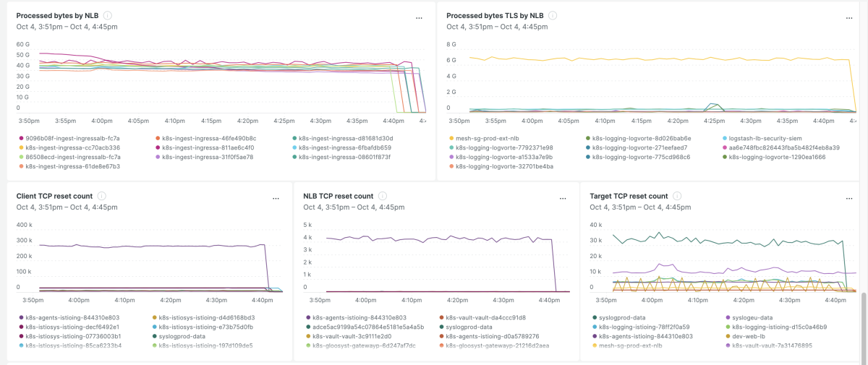The image size is (868, 365).
Task: Click info icon next to Client TCP reset count
Action: click(101, 196)
